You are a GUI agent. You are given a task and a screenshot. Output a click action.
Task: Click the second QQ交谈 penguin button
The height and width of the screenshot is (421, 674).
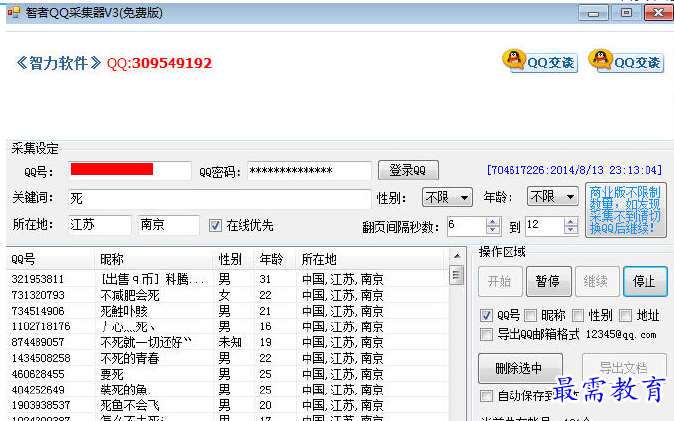pyautogui.click(x=626, y=61)
